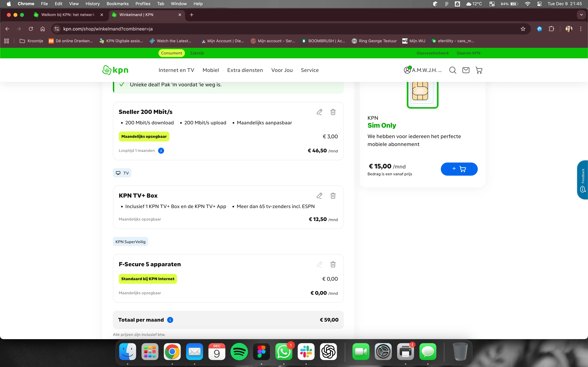
Task: Remove KPN TV+ Box from cart
Action: 333,196
